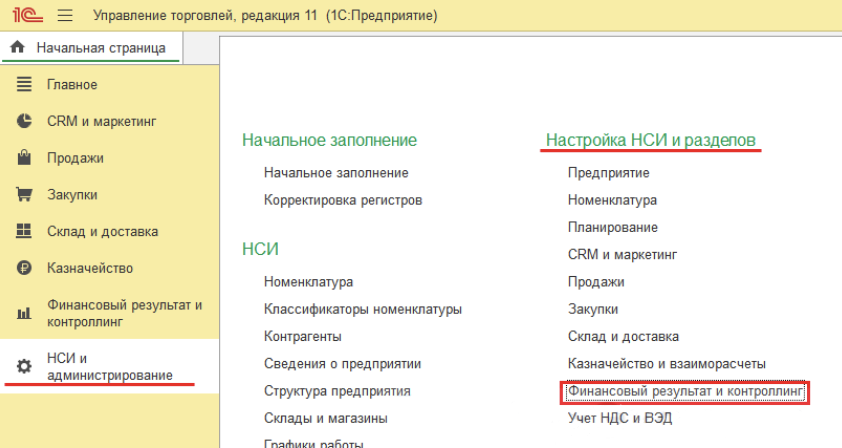Open the Казначейство section in sidebar
842x448 pixels.
(x=89, y=268)
